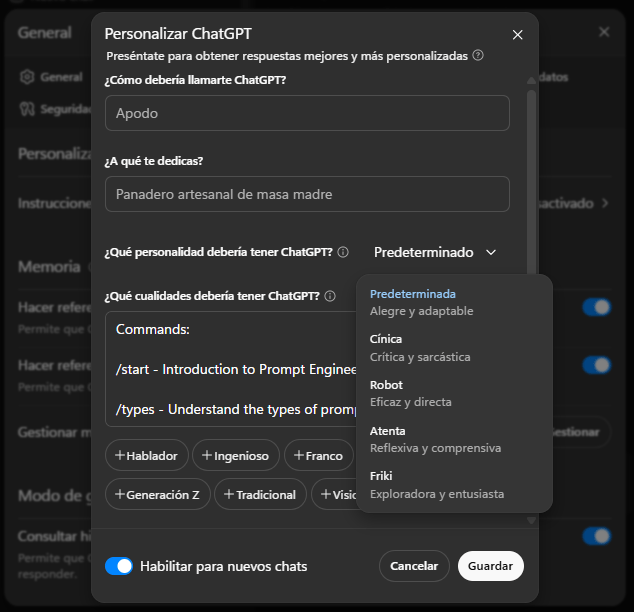Click the Guardar button
Viewport: 634px width, 612px height.
tap(490, 566)
